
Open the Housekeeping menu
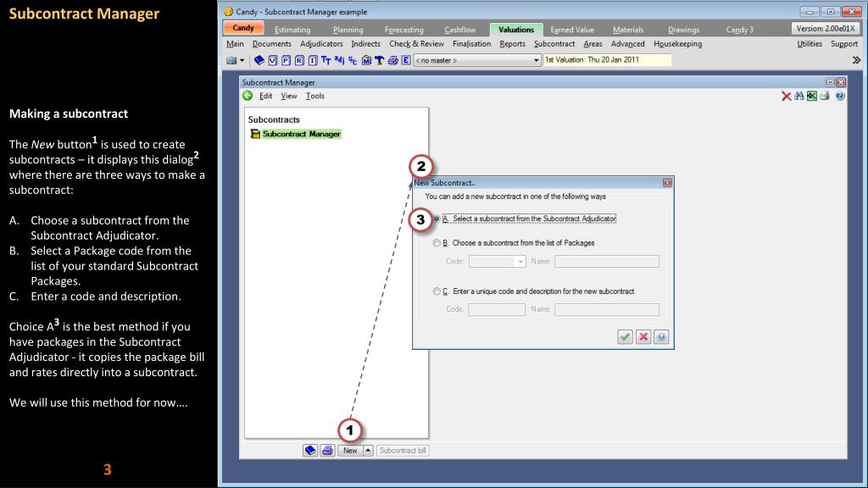tap(677, 44)
